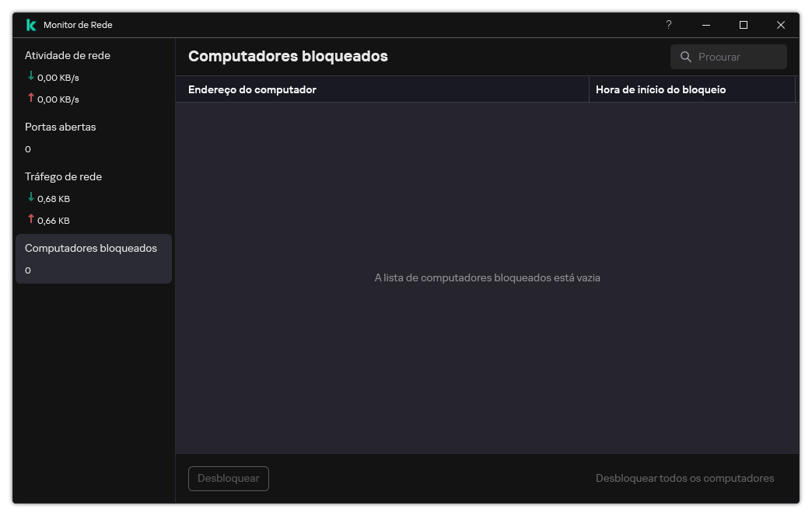The image size is (812, 516).
Task: Select Atividade de rede in the sidebar
Action: (x=67, y=55)
